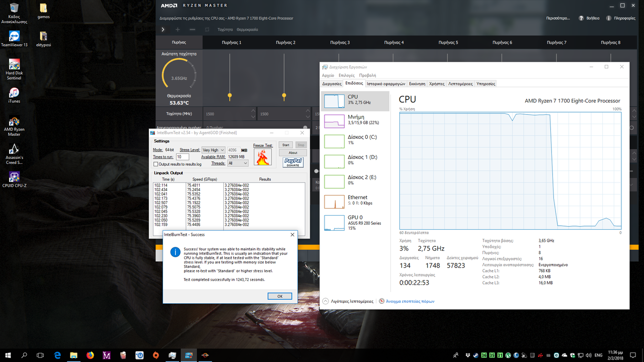Click the Ryzen Master add profile plus icon
644x362 pixels.
point(177,30)
